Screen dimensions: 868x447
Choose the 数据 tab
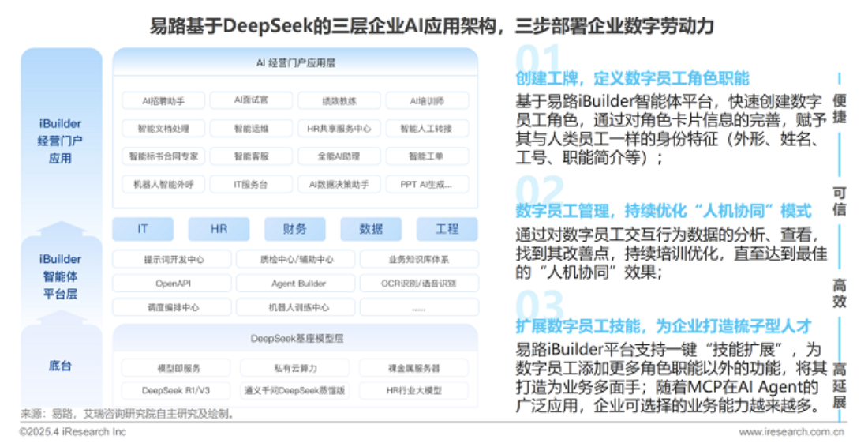click(x=371, y=229)
